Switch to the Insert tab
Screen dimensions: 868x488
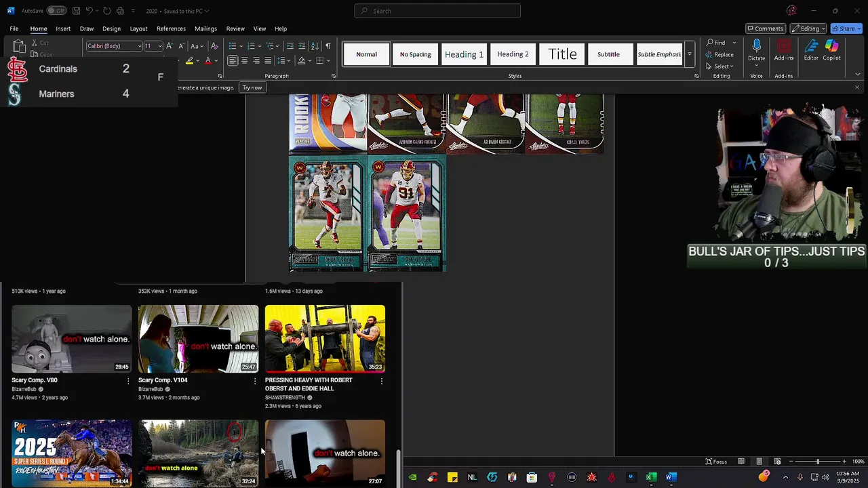tap(63, 28)
